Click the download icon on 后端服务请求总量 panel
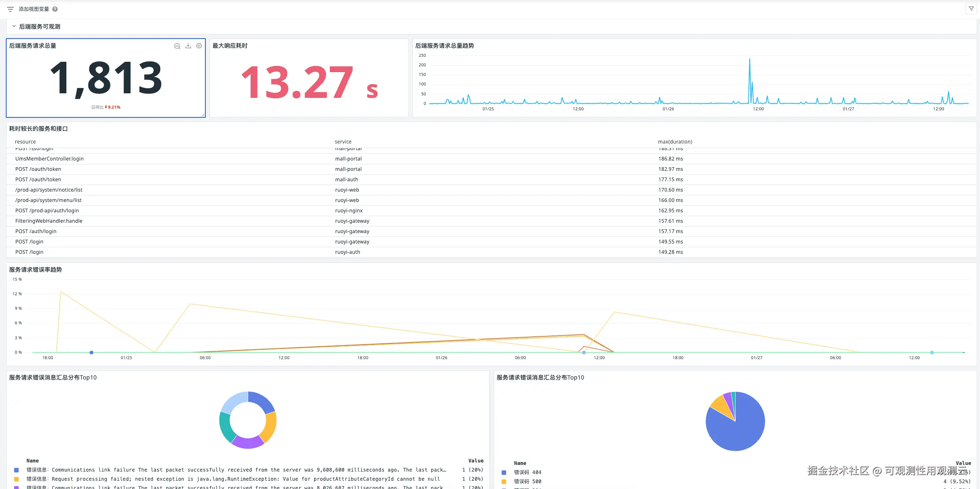This screenshot has height=489, width=980. 188,46
